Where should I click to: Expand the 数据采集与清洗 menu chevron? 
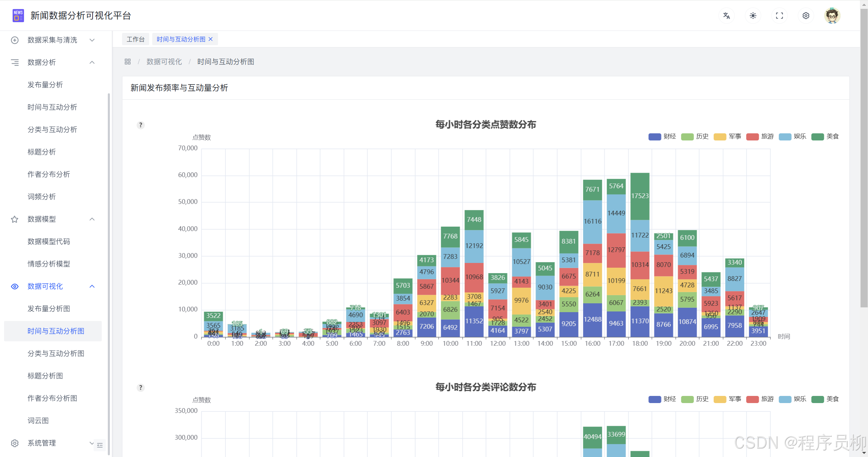point(92,40)
